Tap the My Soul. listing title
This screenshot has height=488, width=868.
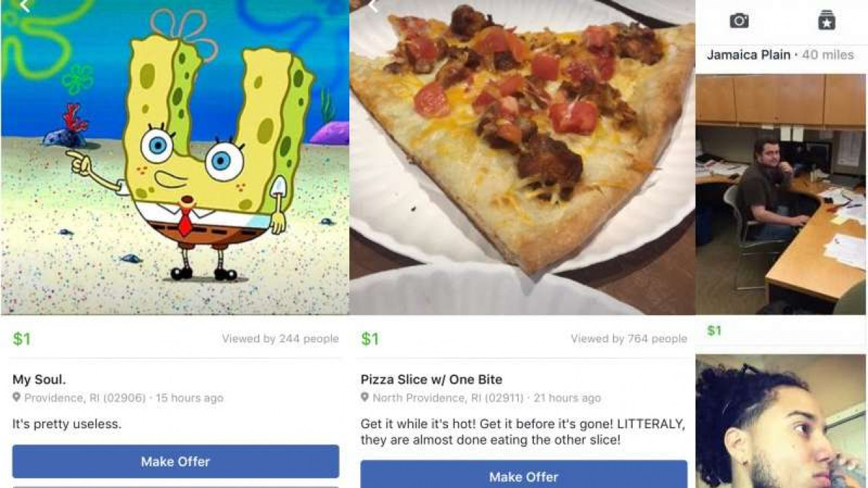(x=39, y=379)
